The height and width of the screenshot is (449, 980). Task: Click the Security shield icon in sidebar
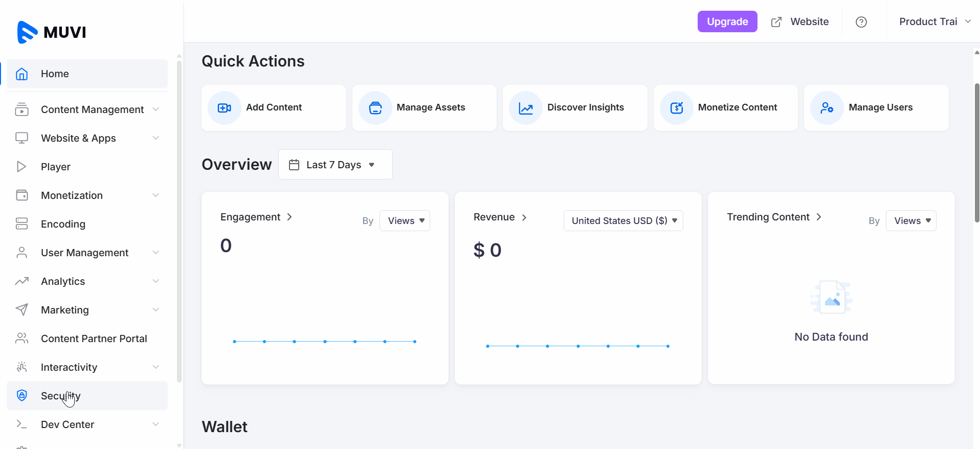(21, 395)
